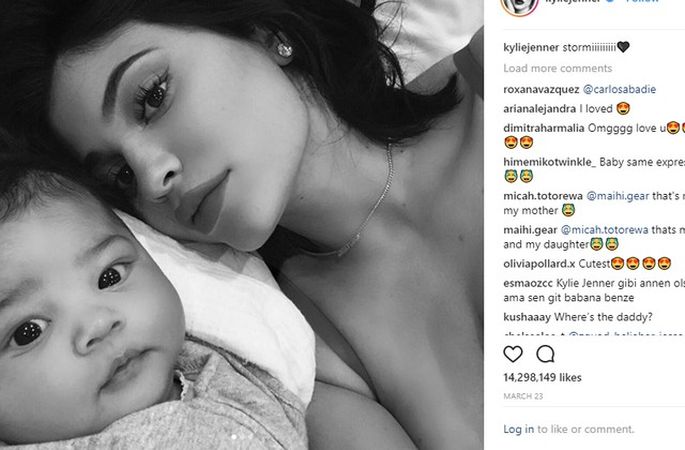
Task: Open the MARCH 23 post date link
Action: coord(523,396)
